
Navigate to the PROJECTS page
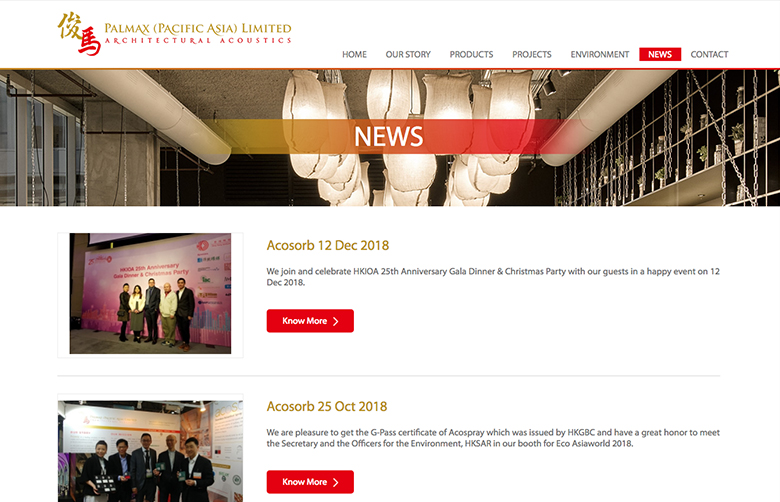(x=532, y=54)
